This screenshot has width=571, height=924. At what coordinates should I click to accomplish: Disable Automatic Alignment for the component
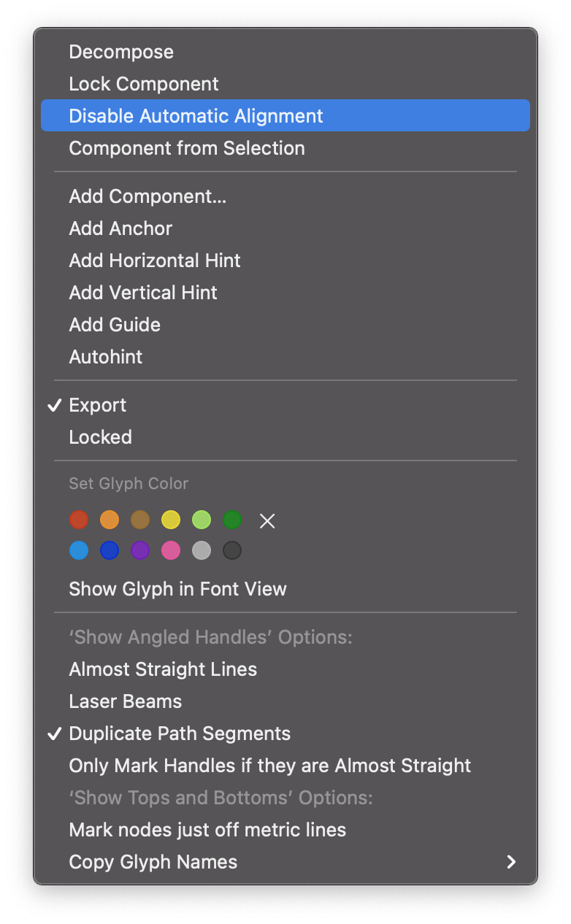[x=196, y=117]
